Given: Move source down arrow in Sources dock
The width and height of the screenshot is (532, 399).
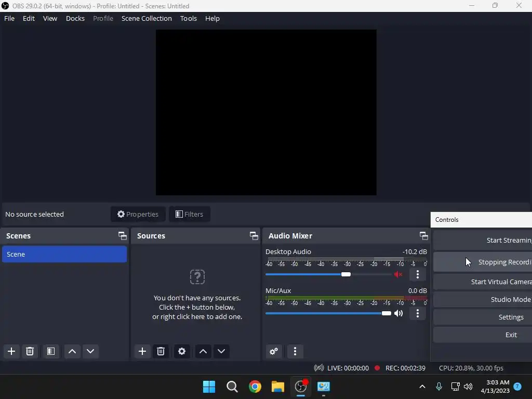Looking at the screenshot, I should tap(221, 351).
